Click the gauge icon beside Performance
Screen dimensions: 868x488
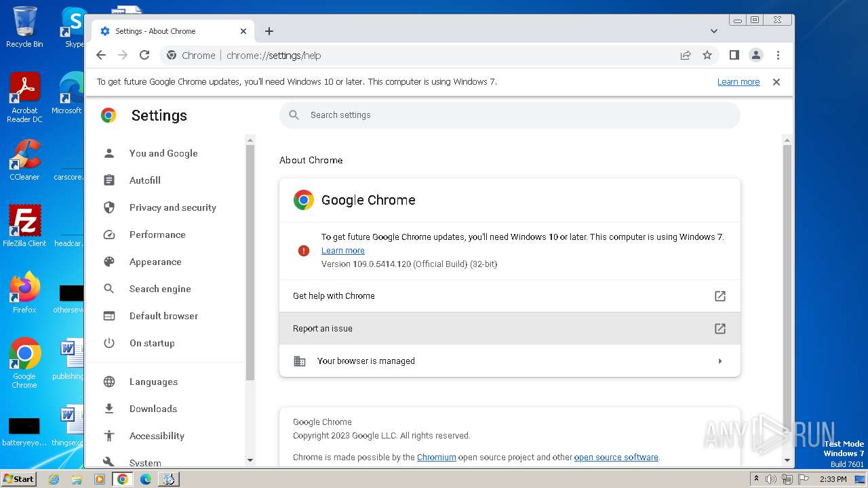pos(109,235)
